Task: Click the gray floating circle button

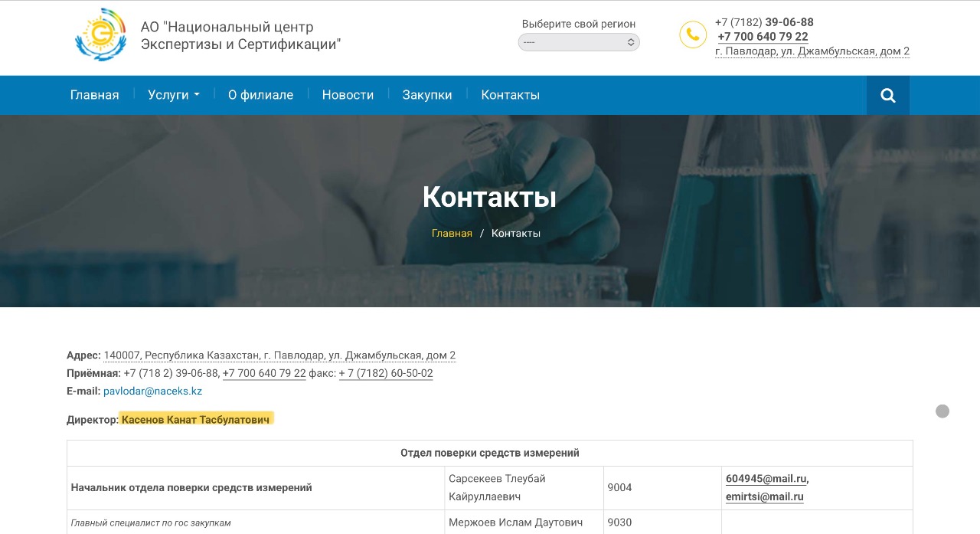Action: (942, 411)
